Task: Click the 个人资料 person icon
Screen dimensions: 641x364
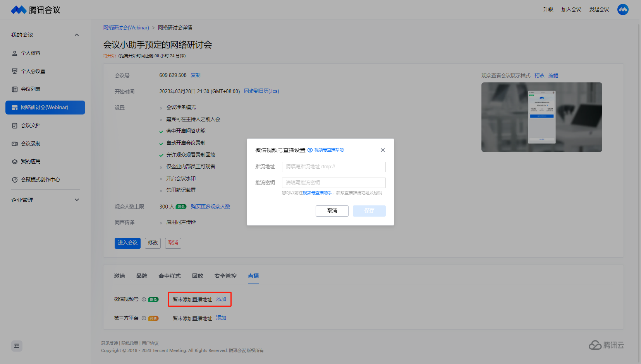Action: (x=15, y=53)
